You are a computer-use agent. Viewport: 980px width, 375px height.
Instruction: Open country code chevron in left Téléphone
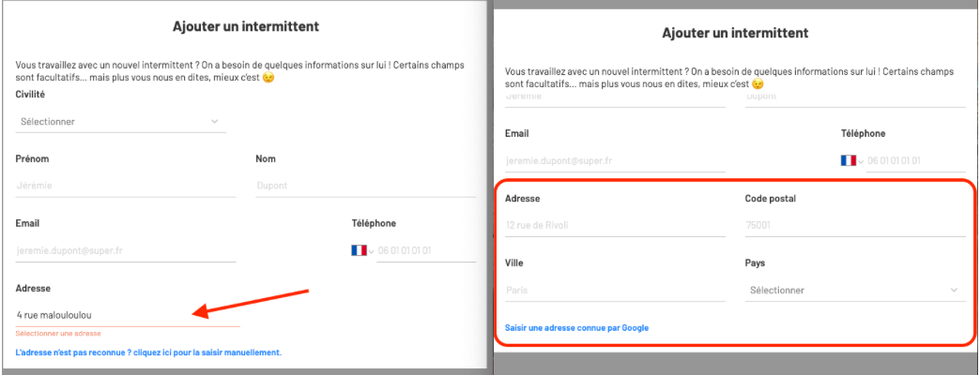(x=372, y=251)
